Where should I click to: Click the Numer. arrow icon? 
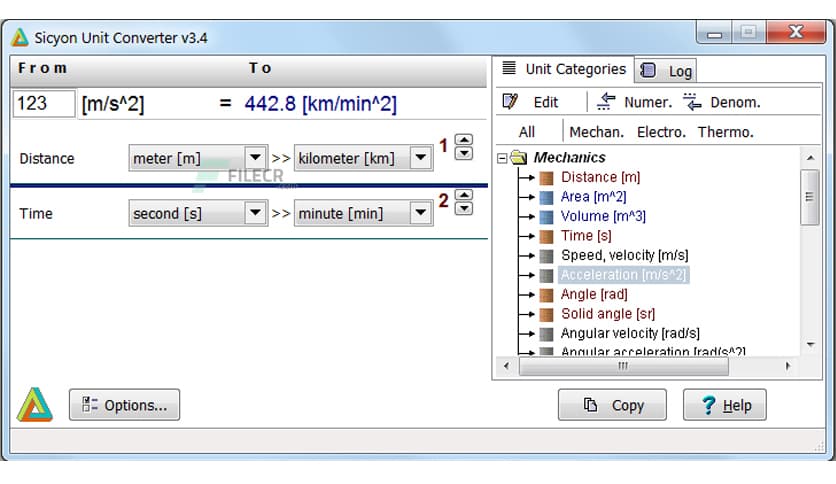point(606,101)
